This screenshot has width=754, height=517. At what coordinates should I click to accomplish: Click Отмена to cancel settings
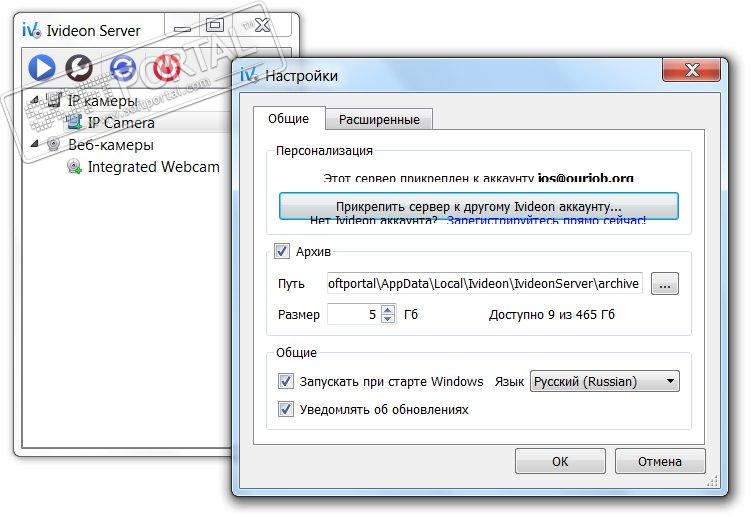point(660,461)
